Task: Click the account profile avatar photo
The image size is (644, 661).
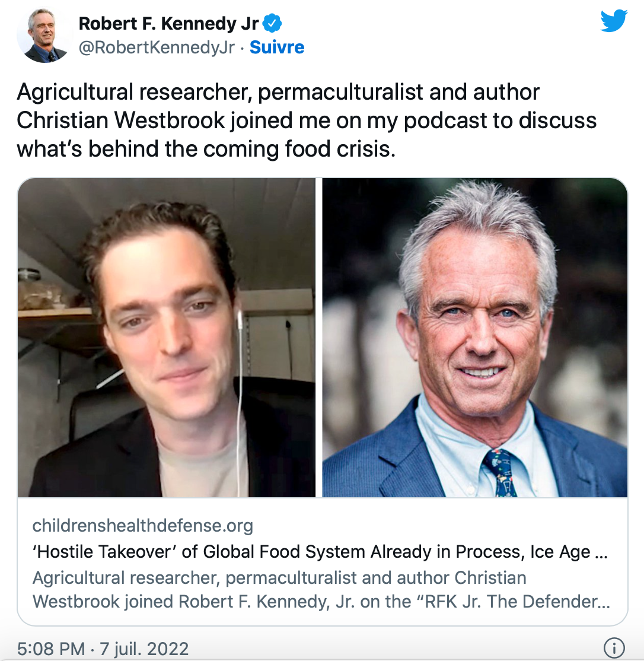Action: tap(42, 36)
